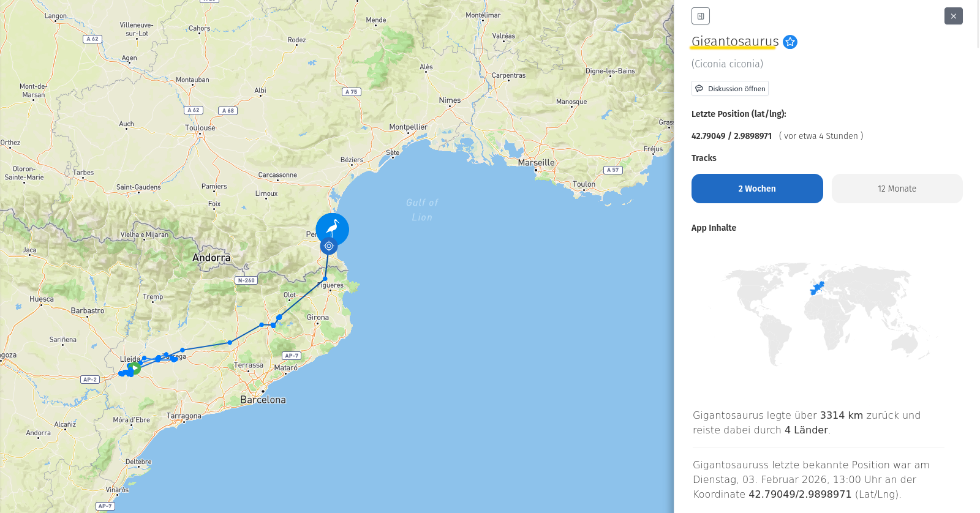Click the track point near Figueres
This screenshot has height=513, width=980.
[x=325, y=279]
